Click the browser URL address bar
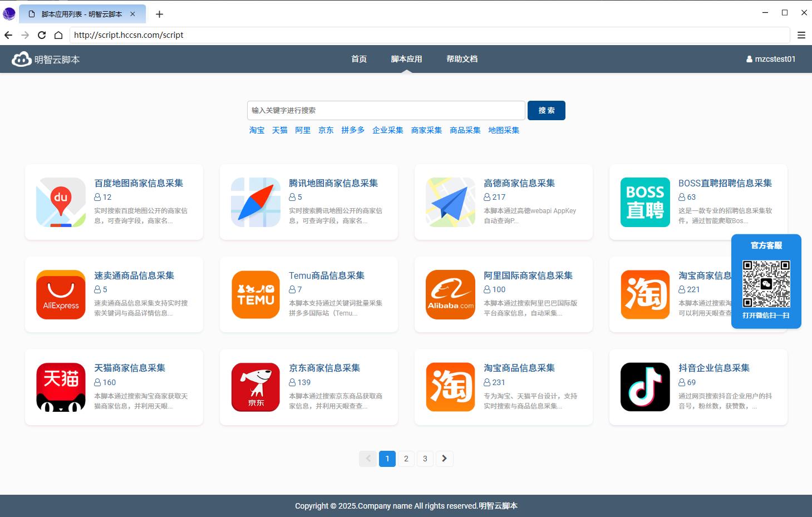The image size is (812, 517). tap(430, 35)
